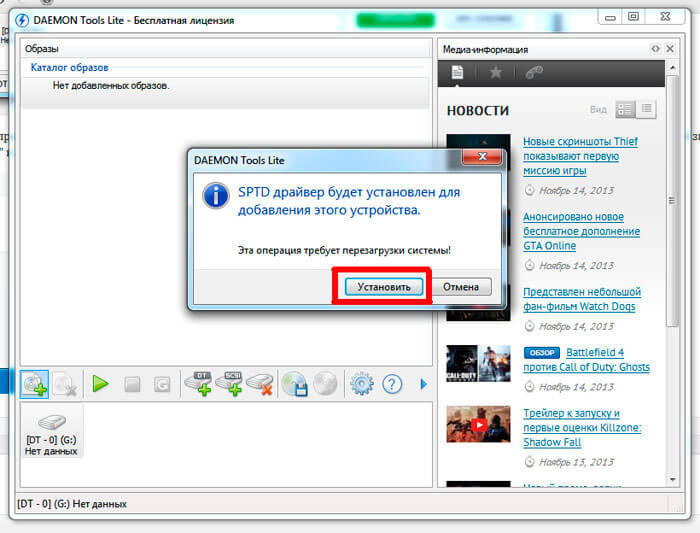Click the news panel scrollbar thumb
This screenshot has width=700, height=533.
pos(672,201)
